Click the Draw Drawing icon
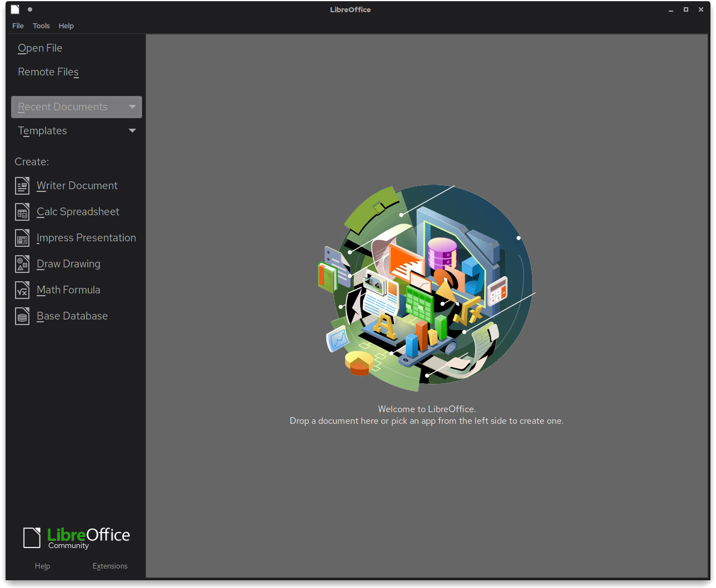This screenshot has width=716, height=588. tap(22, 264)
